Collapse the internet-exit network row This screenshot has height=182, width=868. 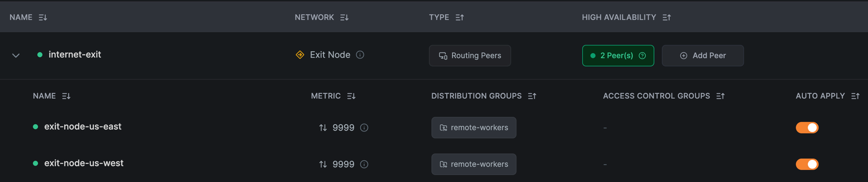tap(16, 55)
